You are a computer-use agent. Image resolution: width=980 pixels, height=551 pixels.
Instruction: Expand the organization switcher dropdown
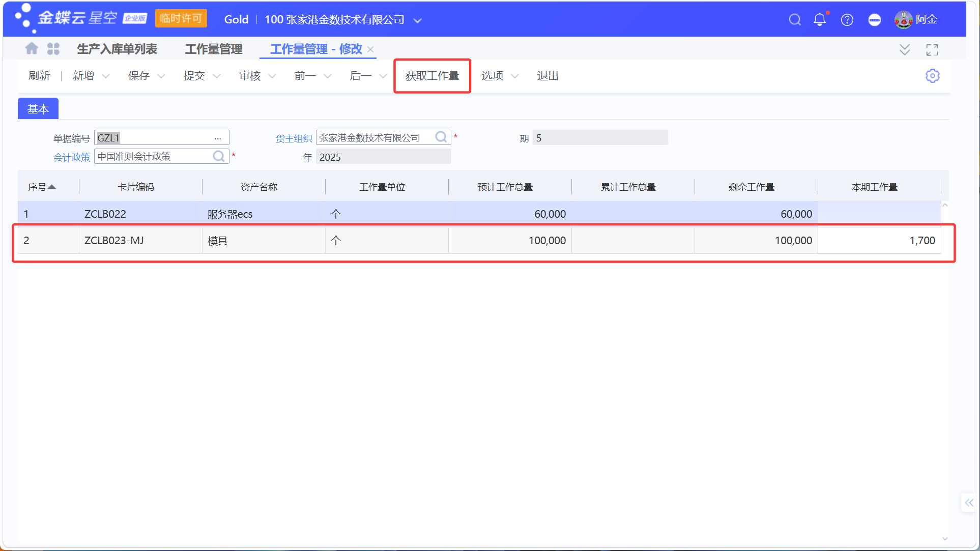418,20
